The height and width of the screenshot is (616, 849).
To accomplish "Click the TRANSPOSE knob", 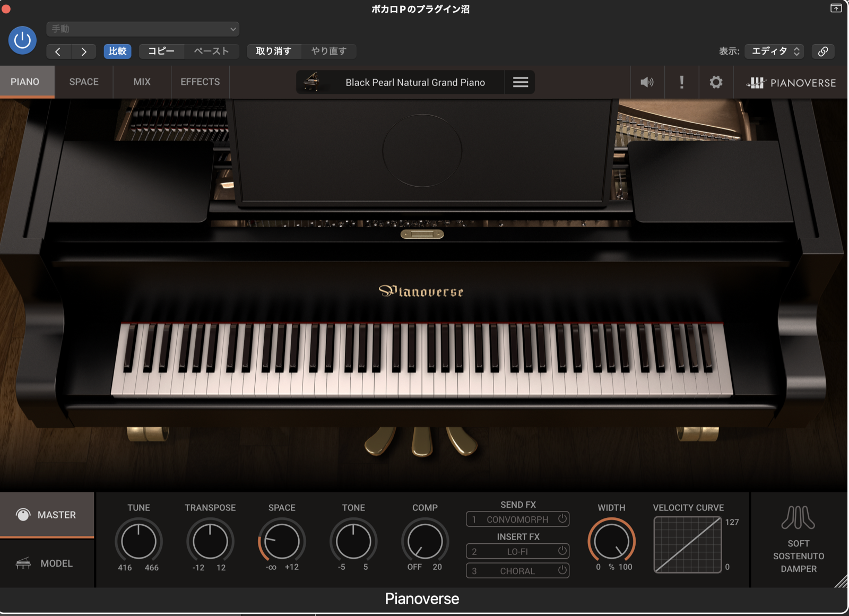I will click(210, 541).
